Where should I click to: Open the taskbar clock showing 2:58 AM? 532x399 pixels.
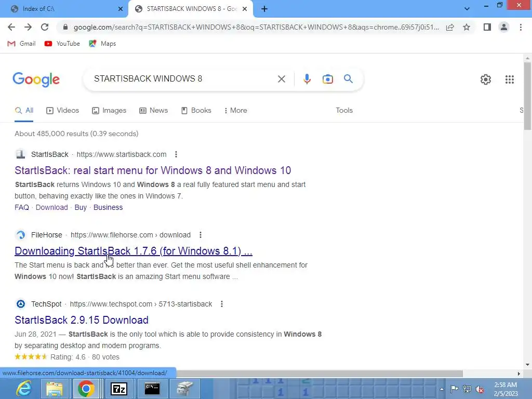(506, 389)
